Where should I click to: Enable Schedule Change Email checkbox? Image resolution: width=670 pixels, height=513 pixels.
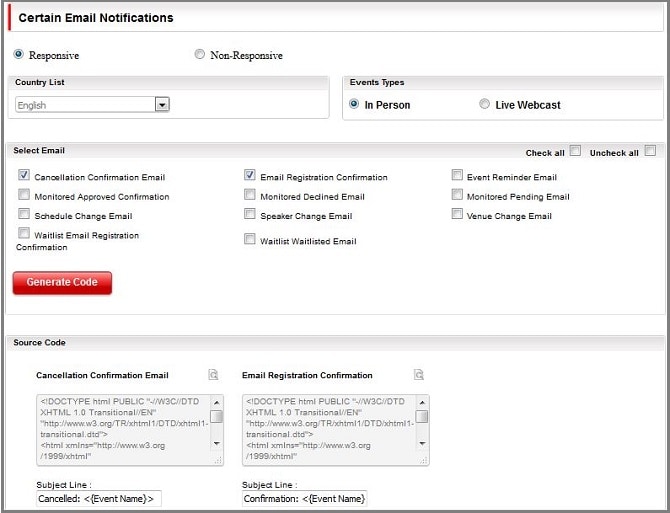click(x=24, y=214)
